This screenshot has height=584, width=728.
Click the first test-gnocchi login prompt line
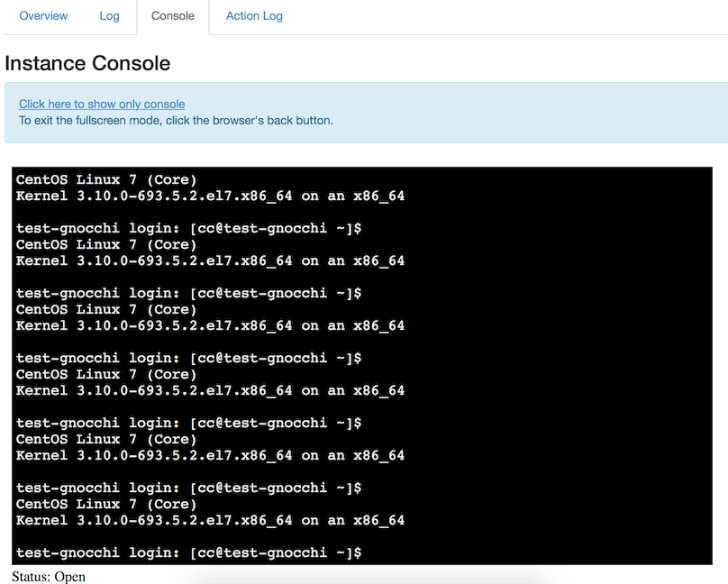click(188, 228)
